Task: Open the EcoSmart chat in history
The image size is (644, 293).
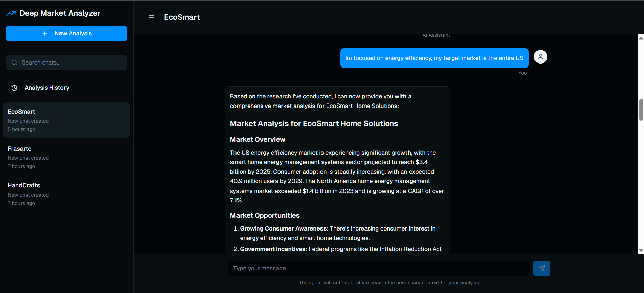Action: (x=67, y=120)
